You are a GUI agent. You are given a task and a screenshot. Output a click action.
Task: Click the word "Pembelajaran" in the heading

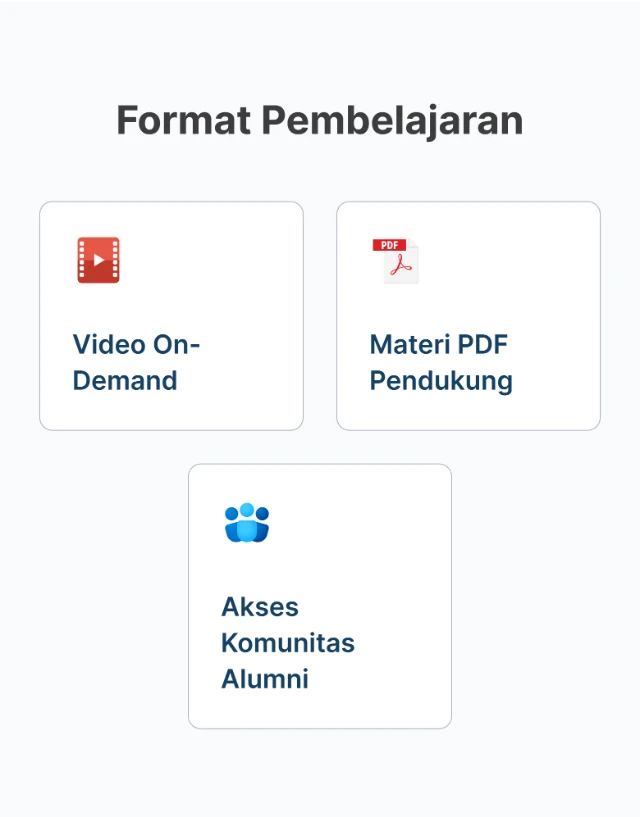(x=392, y=121)
